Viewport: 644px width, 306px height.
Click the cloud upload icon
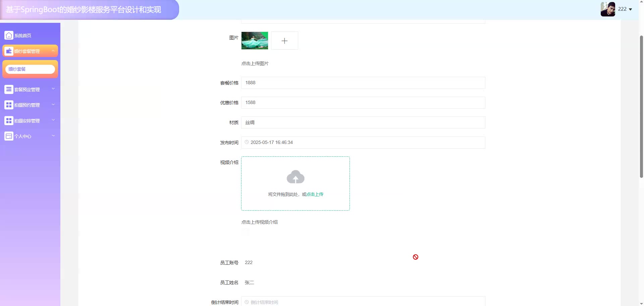tap(296, 177)
